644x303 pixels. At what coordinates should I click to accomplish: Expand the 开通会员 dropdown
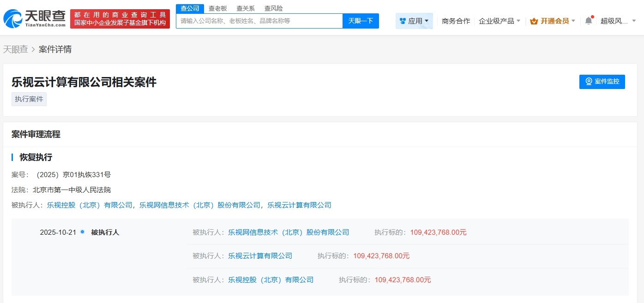573,21
